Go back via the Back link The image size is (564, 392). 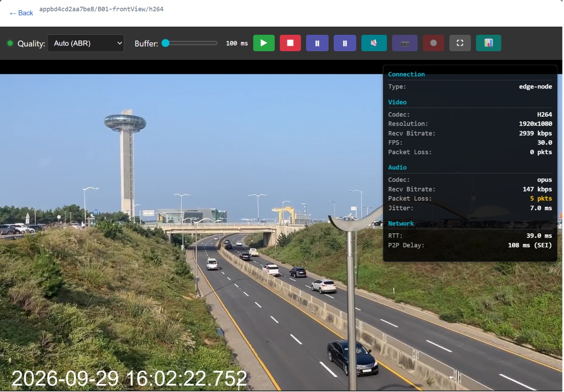[21, 13]
